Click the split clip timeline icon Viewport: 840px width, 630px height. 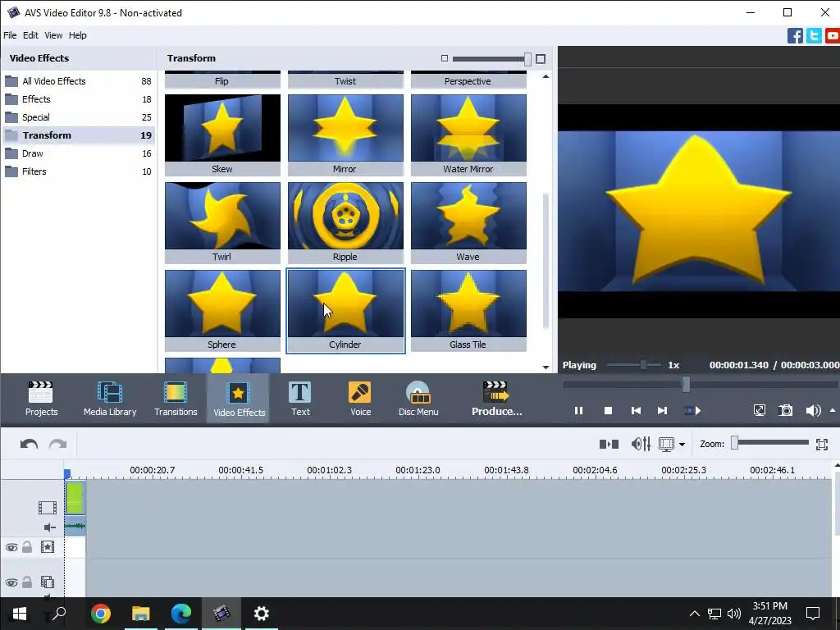tap(609, 444)
